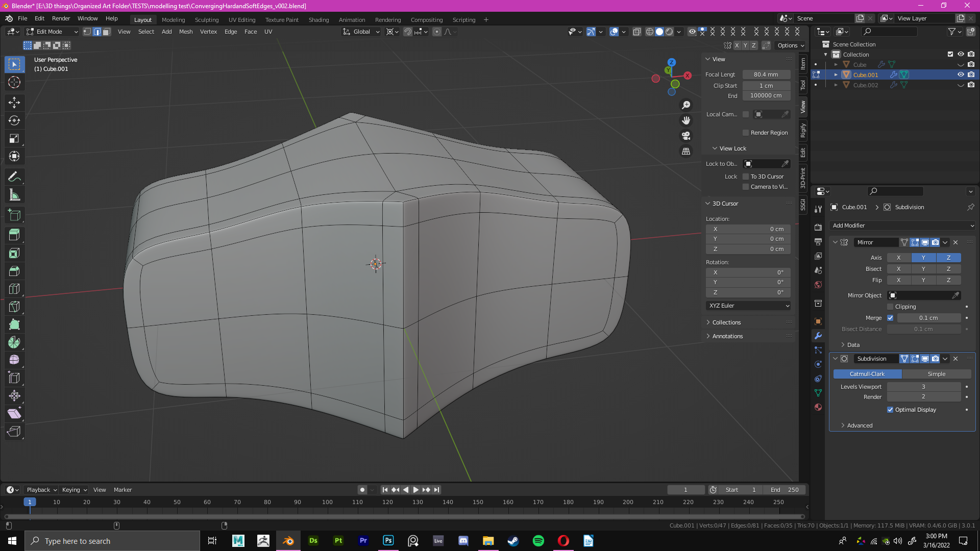Open the Vertex menu

(208, 32)
